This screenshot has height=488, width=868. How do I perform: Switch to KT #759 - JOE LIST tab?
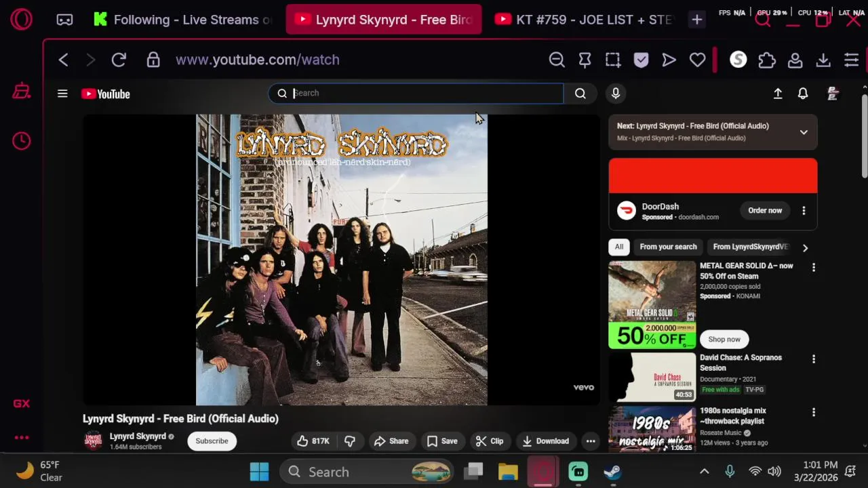point(585,20)
